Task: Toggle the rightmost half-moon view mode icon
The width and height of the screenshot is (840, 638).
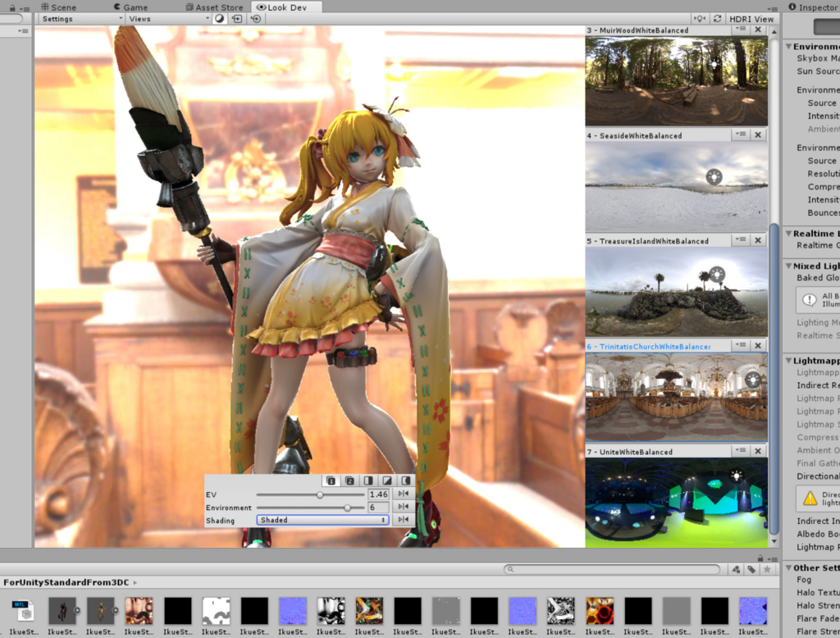Action: tap(406, 481)
